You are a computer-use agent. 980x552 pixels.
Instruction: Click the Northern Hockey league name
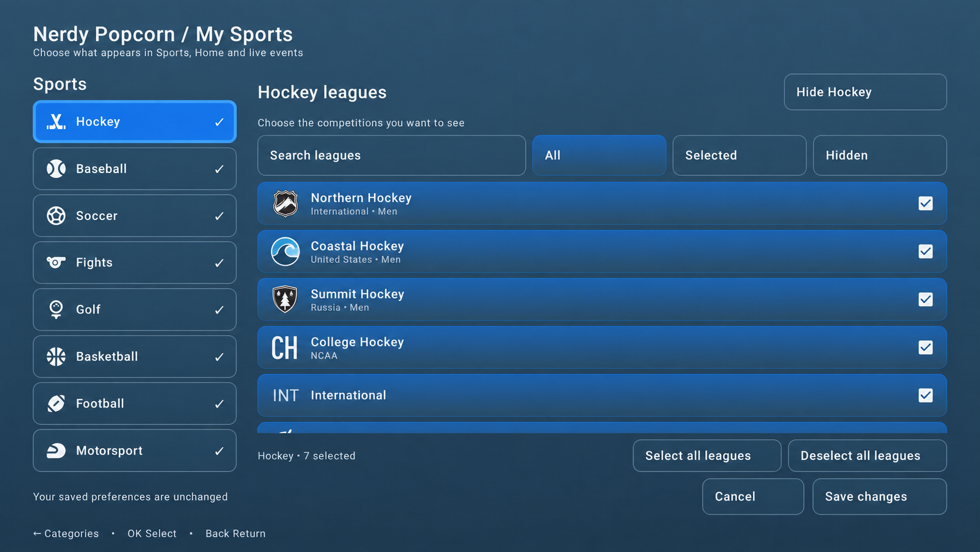pyautogui.click(x=361, y=198)
